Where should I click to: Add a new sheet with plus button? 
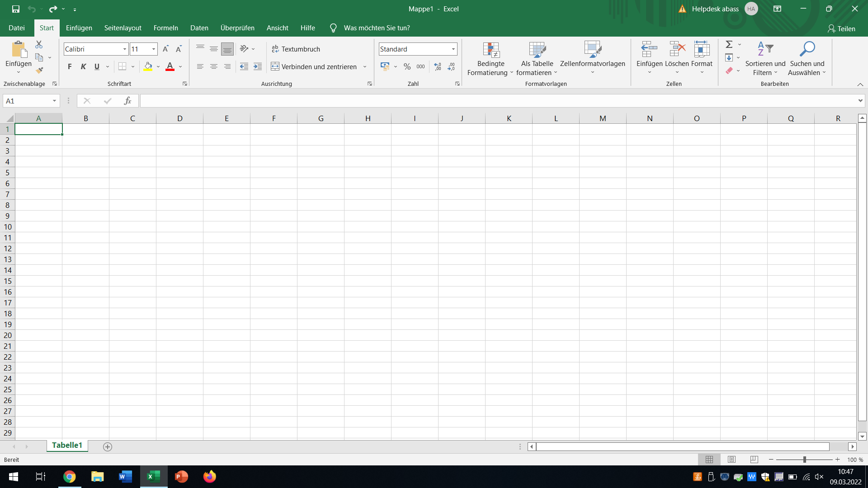tap(108, 447)
